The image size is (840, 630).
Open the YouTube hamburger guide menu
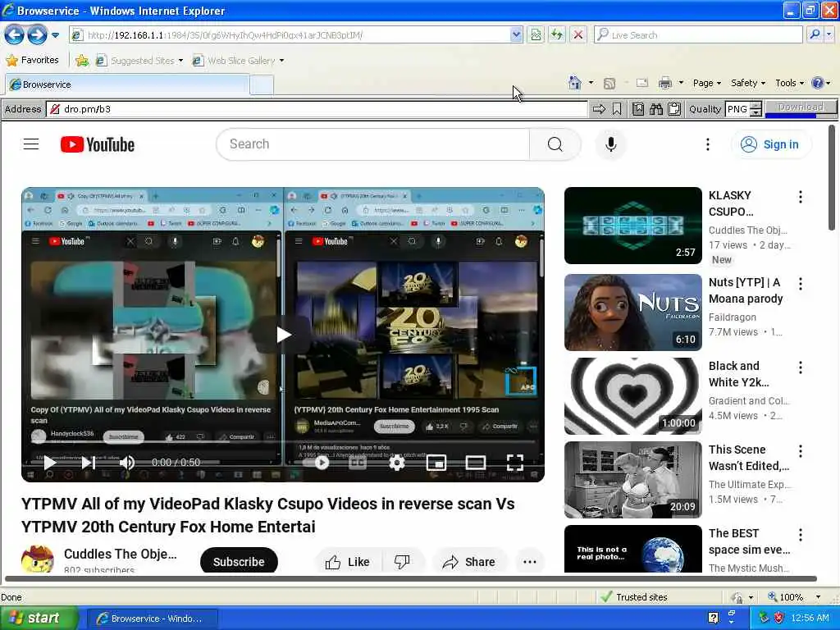tap(31, 144)
